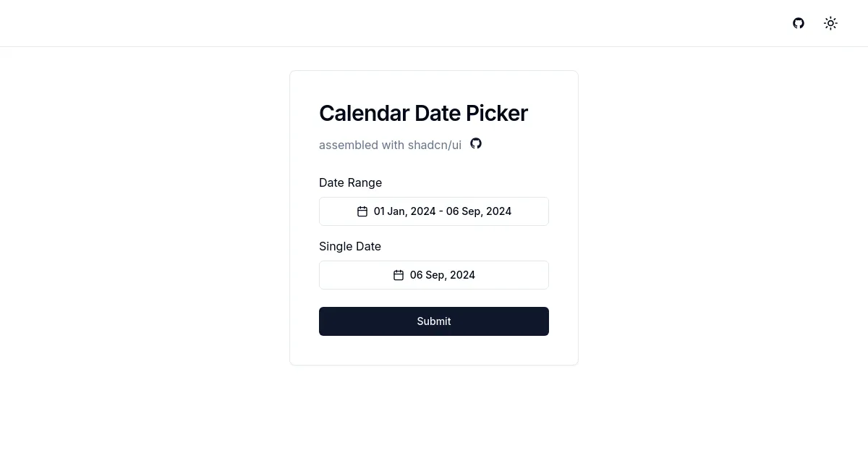This screenshot has width=868, height=456.
Task: Click the octocat icon after 'assembled with shadcn/ui'
Action: (x=476, y=143)
